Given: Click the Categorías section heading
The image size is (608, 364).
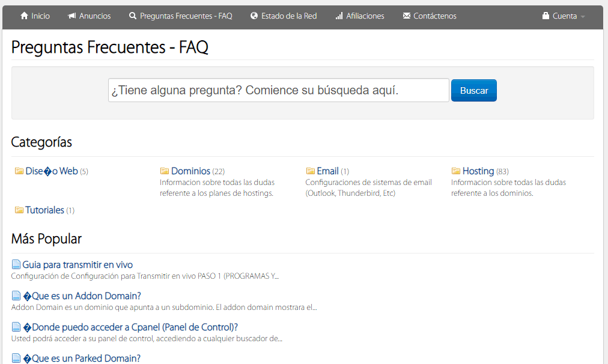Looking at the screenshot, I should pyautogui.click(x=41, y=142).
